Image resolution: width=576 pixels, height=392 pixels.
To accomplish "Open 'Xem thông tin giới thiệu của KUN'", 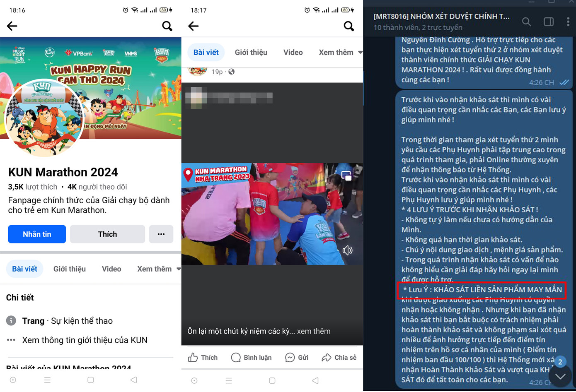I will click(85, 340).
